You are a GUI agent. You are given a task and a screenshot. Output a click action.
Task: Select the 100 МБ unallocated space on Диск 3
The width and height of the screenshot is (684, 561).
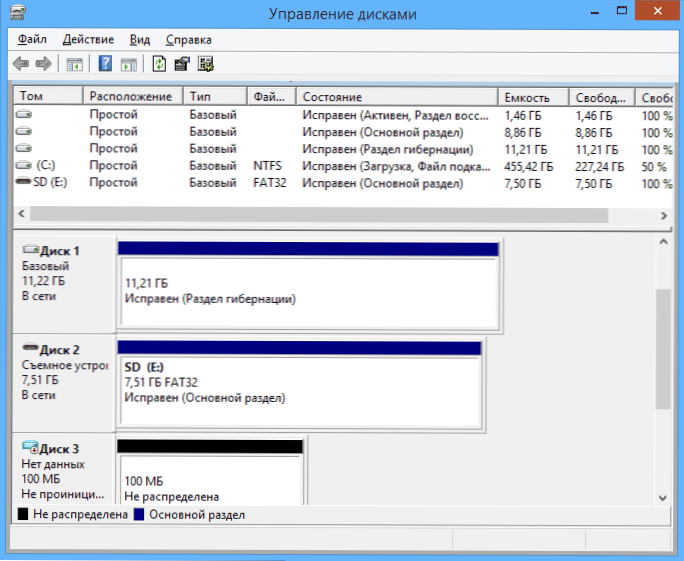pyautogui.click(x=210, y=472)
